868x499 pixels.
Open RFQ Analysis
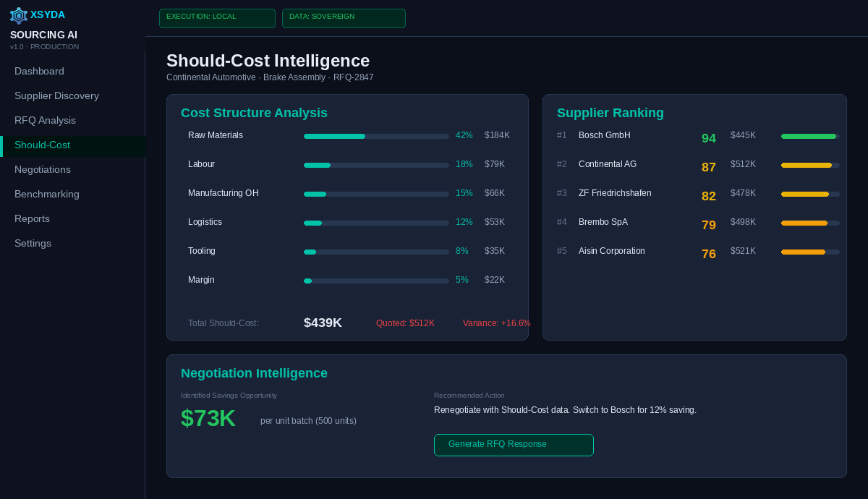[46, 120]
